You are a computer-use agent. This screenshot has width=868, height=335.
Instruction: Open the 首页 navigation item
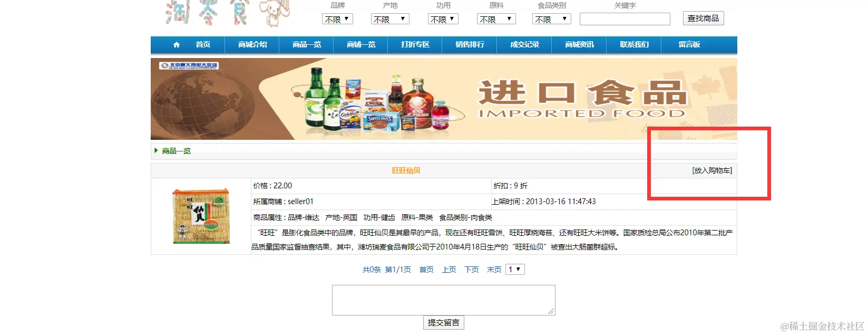pos(203,45)
